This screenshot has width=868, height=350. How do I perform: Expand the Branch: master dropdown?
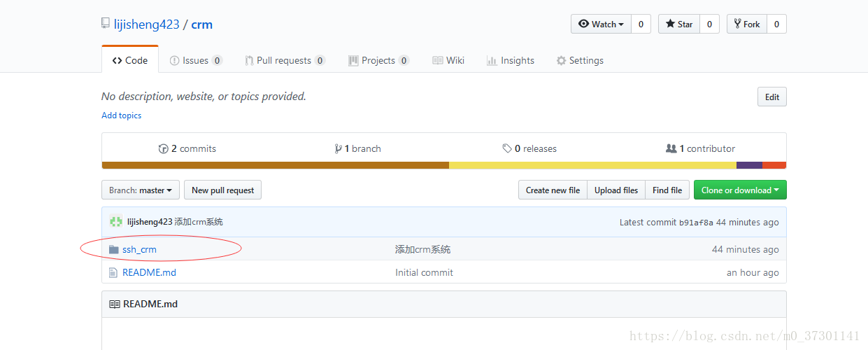point(141,190)
